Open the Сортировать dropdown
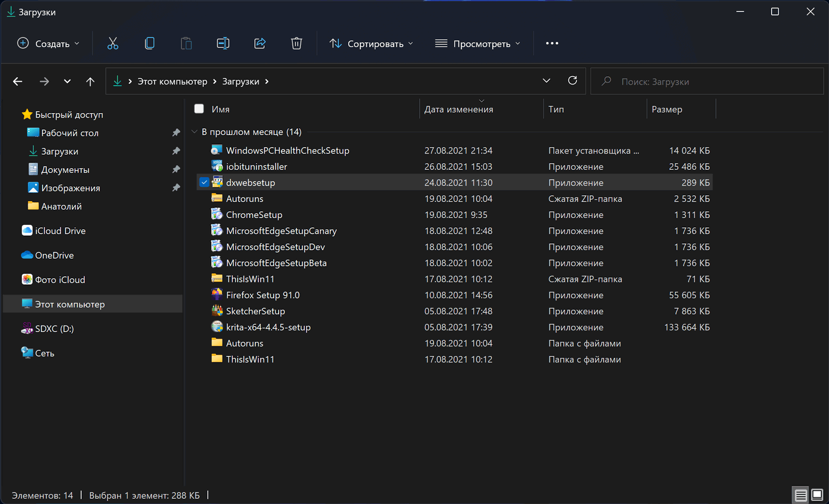829x504 pixels. click(x=371, y=44)
